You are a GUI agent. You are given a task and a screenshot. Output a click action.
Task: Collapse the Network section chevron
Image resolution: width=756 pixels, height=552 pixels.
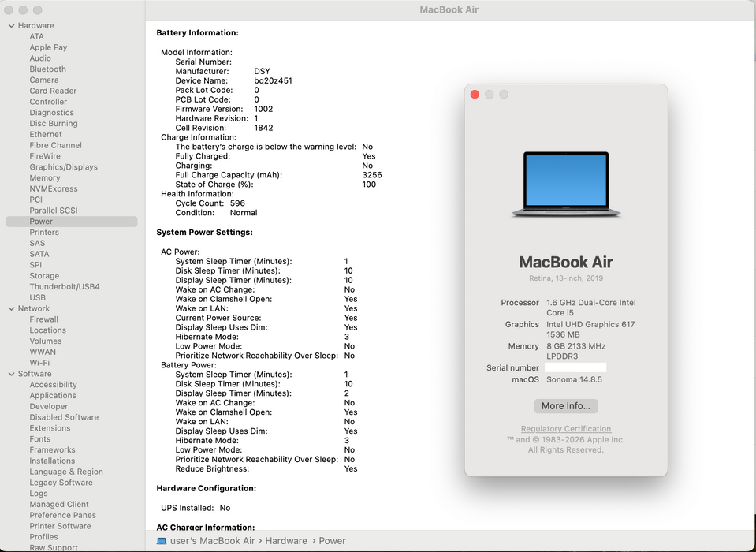pyautogui.click(x=12, y=308)
